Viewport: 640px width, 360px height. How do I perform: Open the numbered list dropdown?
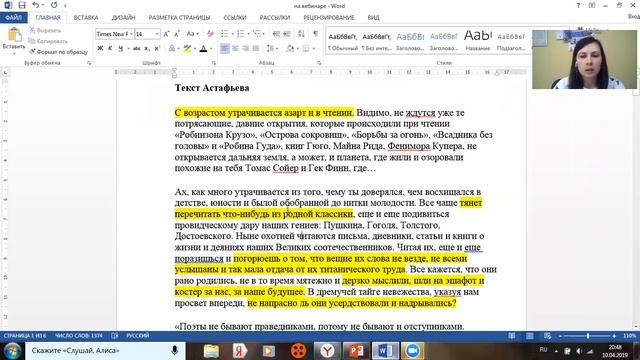coord(249,34)
